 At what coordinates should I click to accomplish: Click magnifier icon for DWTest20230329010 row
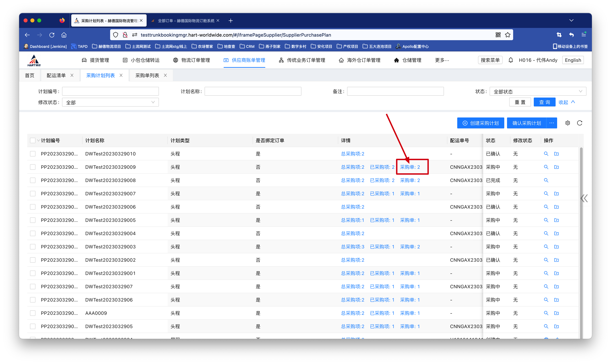click(x=546, y=154)
